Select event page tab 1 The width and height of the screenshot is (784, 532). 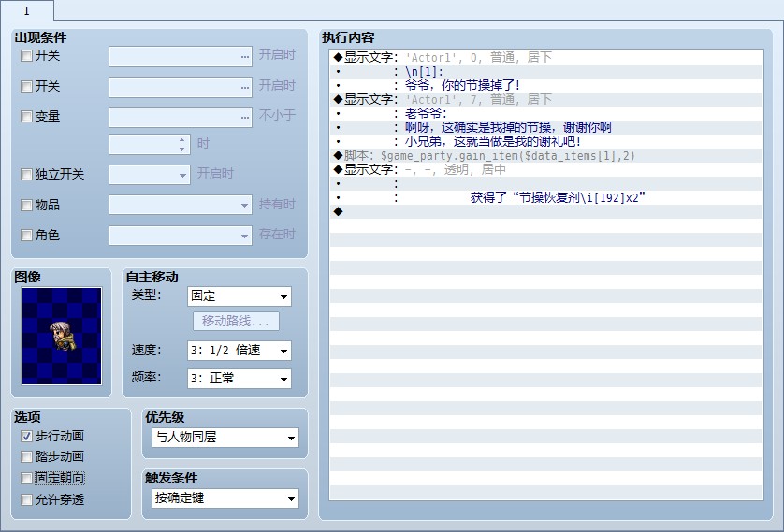coord(26,10)
